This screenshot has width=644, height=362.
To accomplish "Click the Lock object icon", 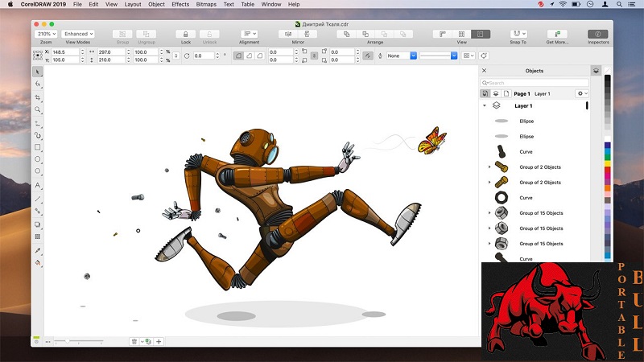I will click(186, 34).
